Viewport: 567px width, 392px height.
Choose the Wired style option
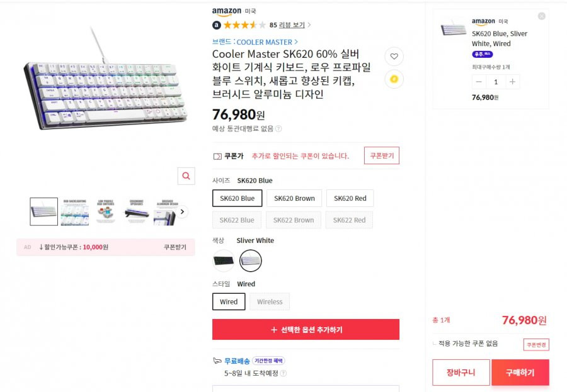coord(229,301)
